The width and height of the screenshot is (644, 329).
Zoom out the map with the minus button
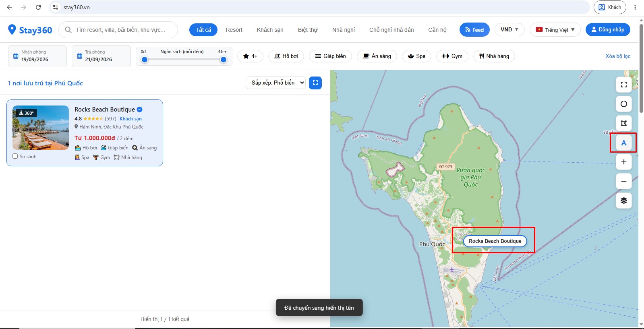623,181
